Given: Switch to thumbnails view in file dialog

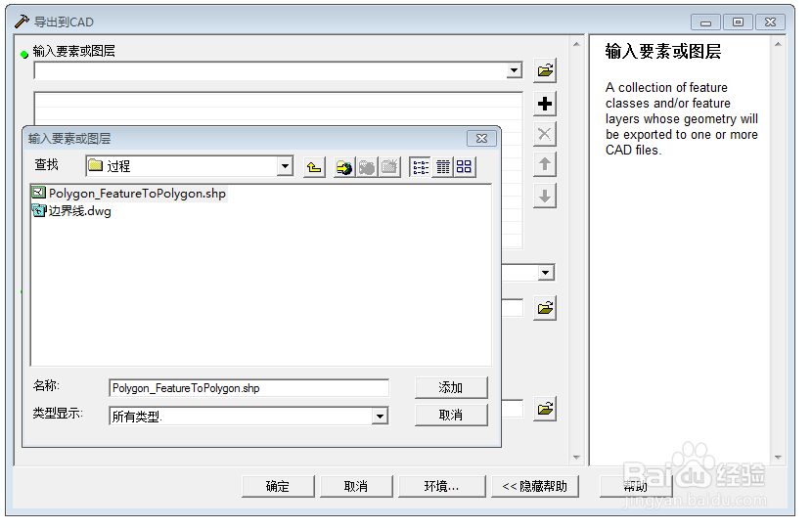Looking at the screenshot, I should coord(465,166).
